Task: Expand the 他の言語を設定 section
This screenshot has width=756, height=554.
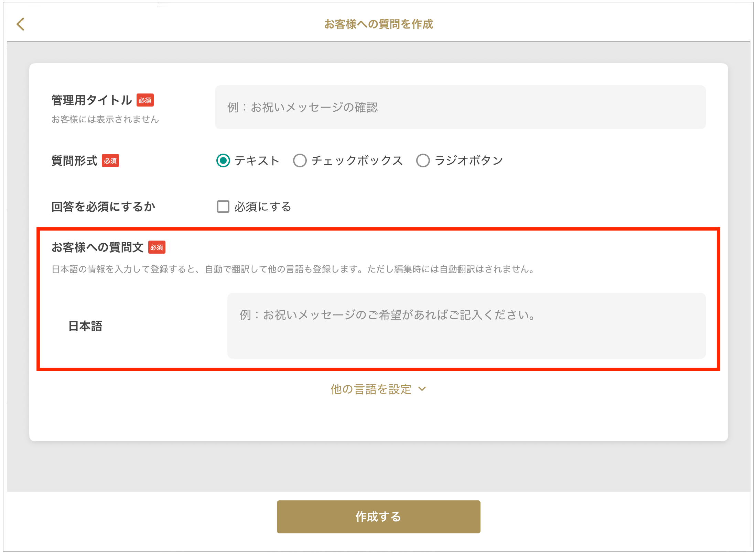Action: pyautogui.click(x=371, y=389)
